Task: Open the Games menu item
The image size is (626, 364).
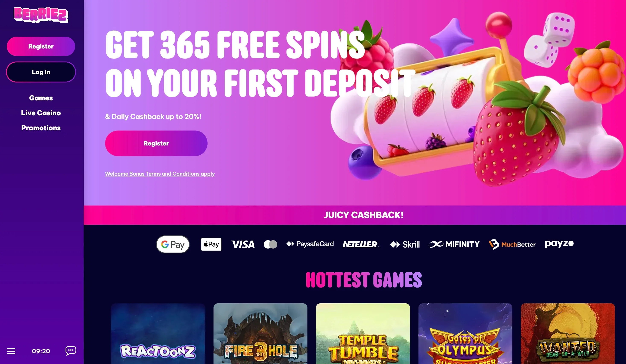Action: coord(41,98)
